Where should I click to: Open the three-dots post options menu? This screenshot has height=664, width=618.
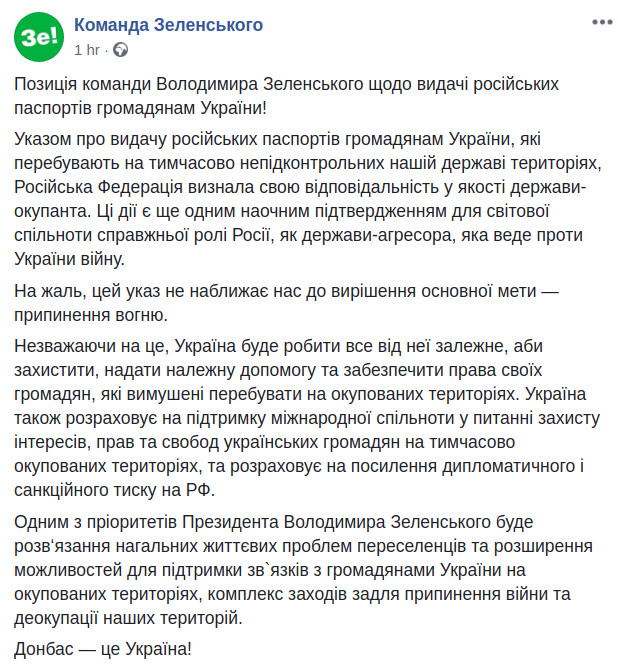pyautogui.click(x=601, y=21)
